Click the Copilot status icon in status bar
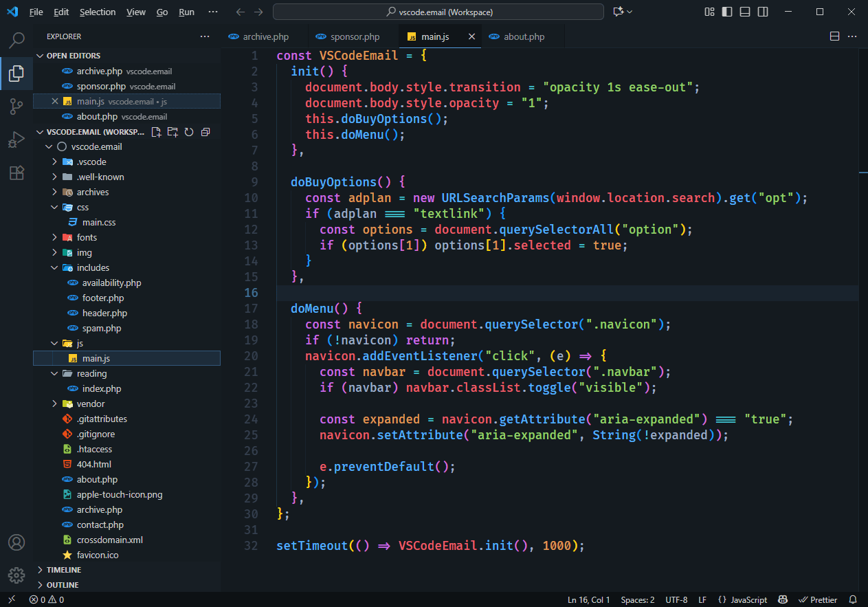868x607 pixels. click(x=782, y=599)
